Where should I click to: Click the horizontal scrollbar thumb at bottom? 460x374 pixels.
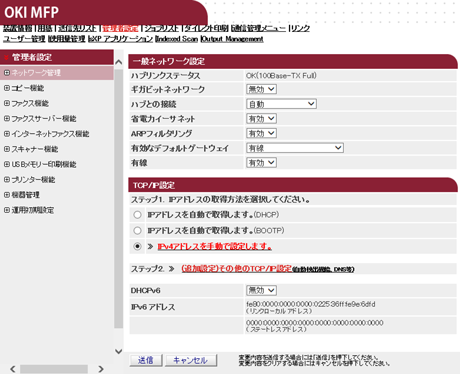54,369
